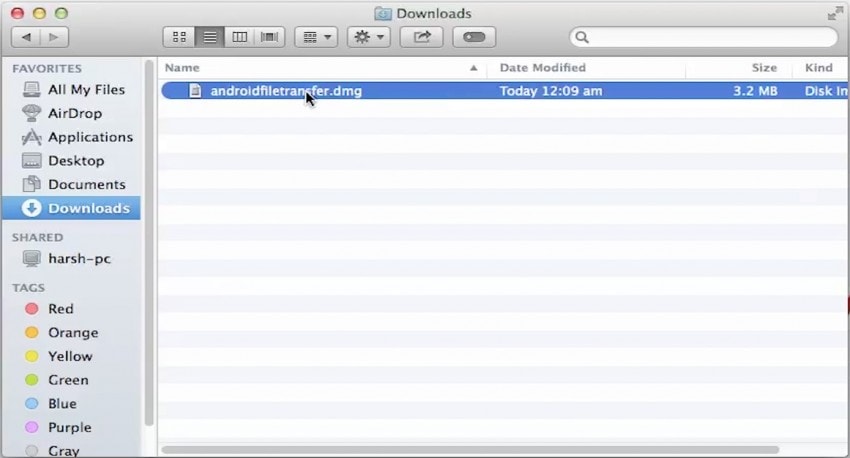Open Desktop in sidebar
850x458 pixels.
coord(73,161)
